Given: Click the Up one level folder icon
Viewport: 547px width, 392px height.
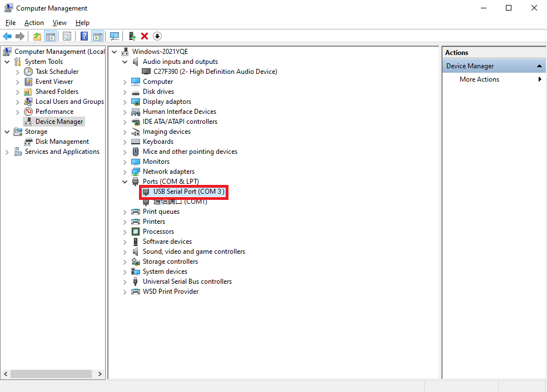Looking at the screenshot, I should pos(37,36).
